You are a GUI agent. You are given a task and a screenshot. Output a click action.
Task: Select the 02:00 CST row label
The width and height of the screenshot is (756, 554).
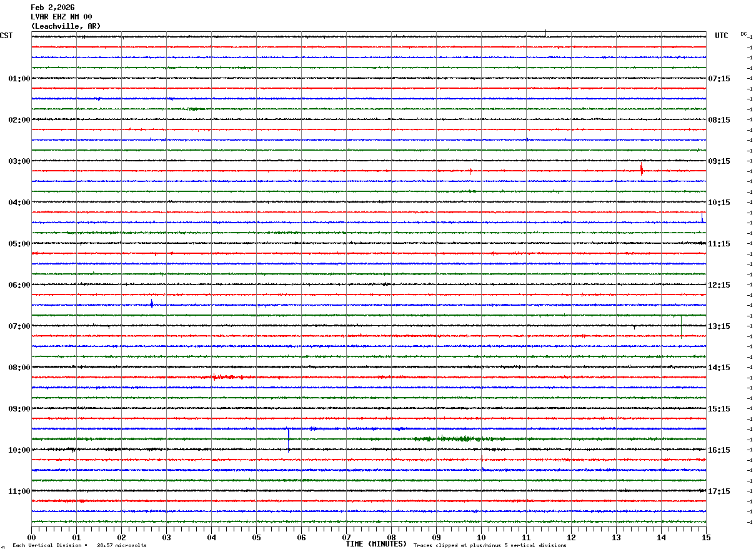[19, 120]
